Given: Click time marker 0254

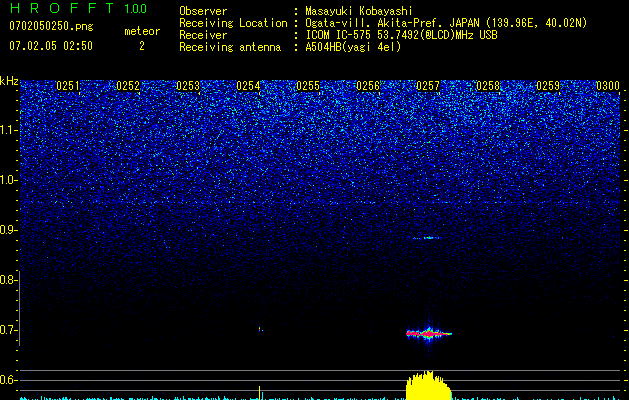Looking at the screenshot, I should (248, 86).
